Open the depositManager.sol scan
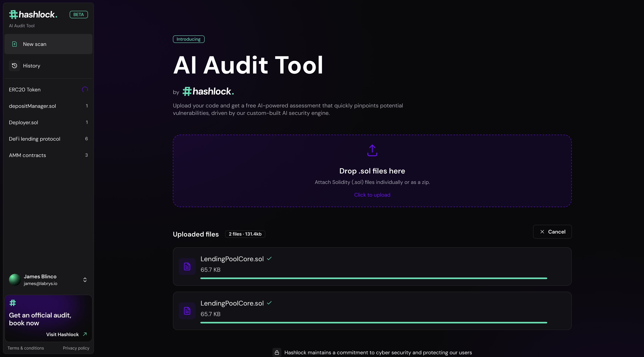The image size is (644, 357). click(x=48, y=106)
